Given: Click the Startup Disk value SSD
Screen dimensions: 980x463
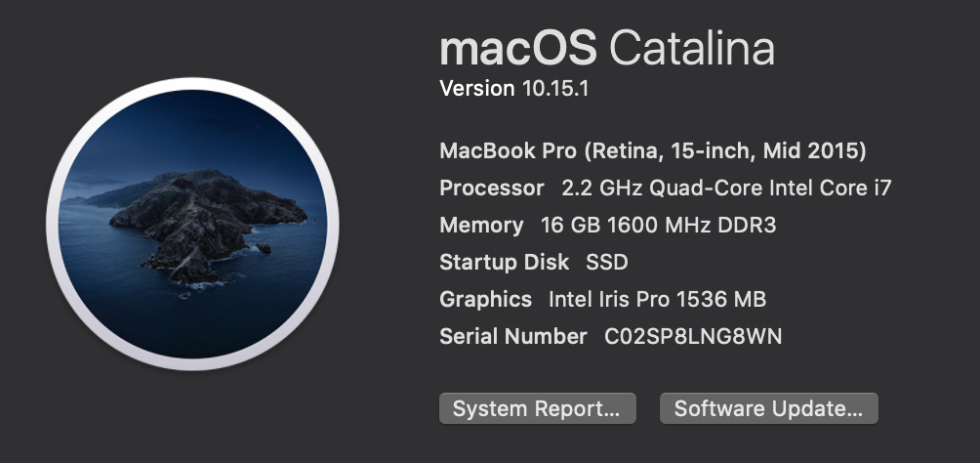Looking at the screenshot, I should [x=607, y=262].
